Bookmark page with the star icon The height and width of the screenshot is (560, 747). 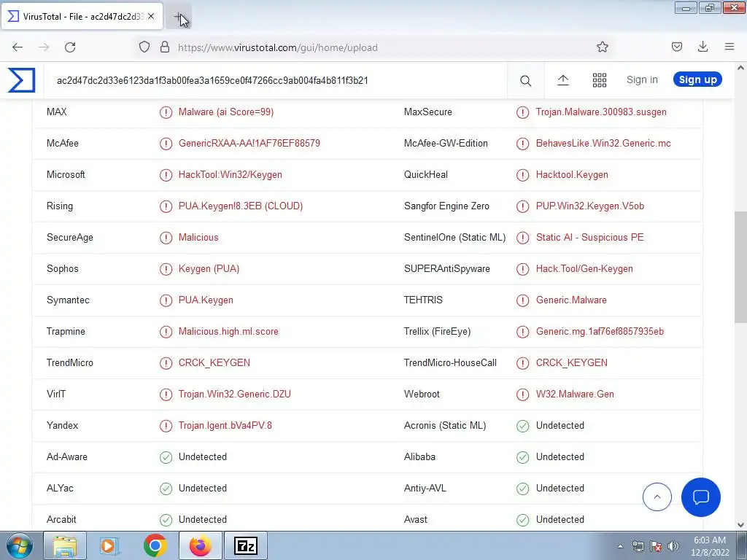(602, 47)
